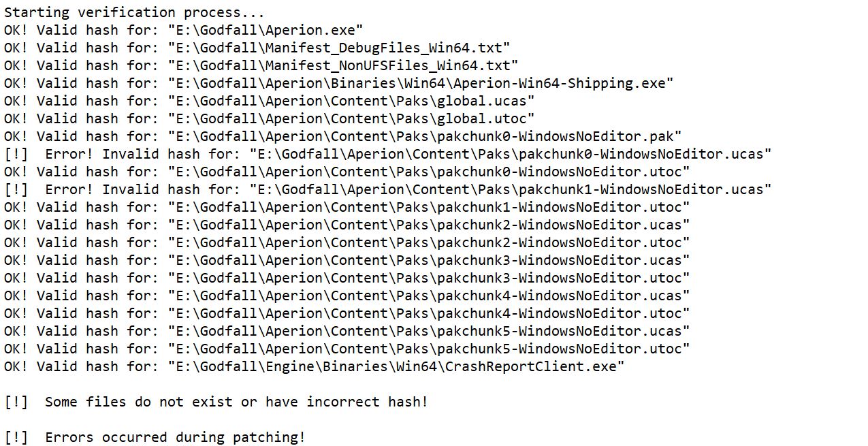Click the [!] marker before the pakchunk1 error

(x=16, y=189)
